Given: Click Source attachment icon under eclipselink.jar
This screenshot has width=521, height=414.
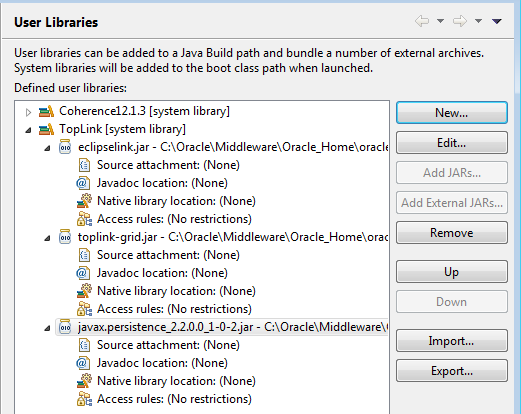Looking at the screenshot, I should [x=84, y=165].
